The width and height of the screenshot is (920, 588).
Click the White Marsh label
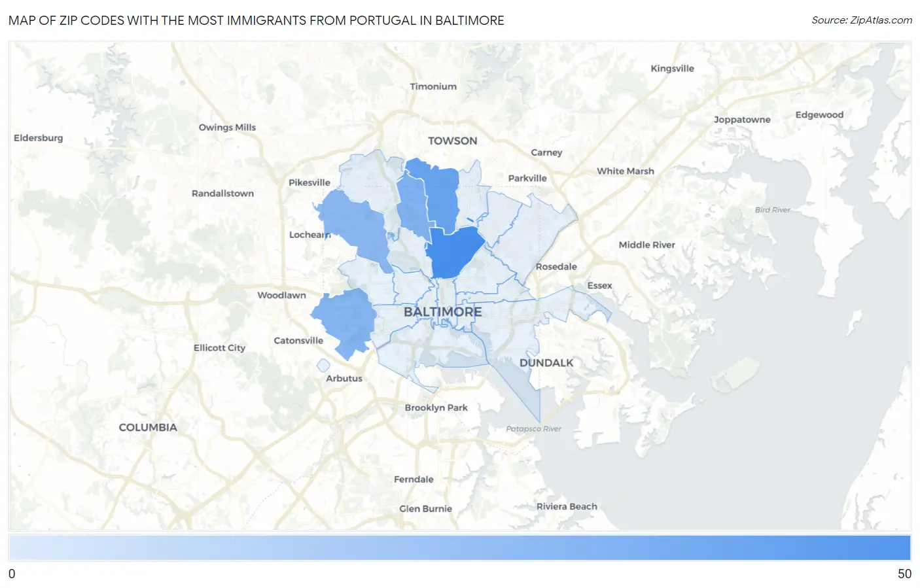626,171
